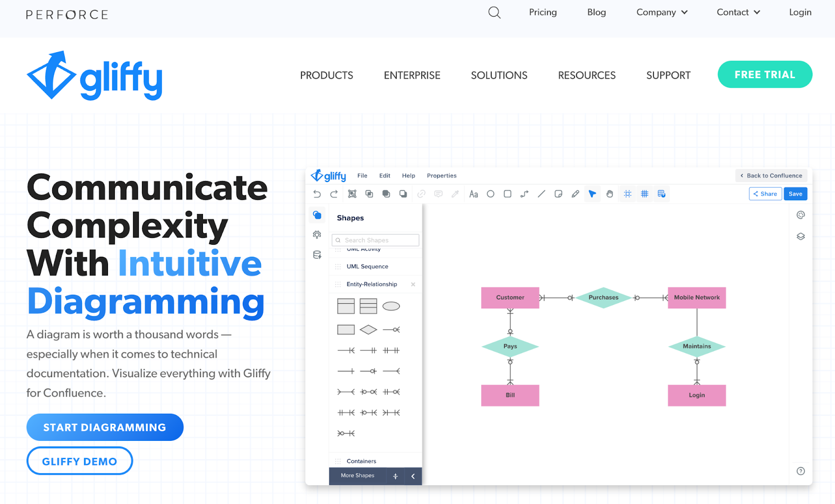Open the SUPPORT navigation item
Image resolution: width=835 pixels, height=504 pixels.
pos(668,76)
